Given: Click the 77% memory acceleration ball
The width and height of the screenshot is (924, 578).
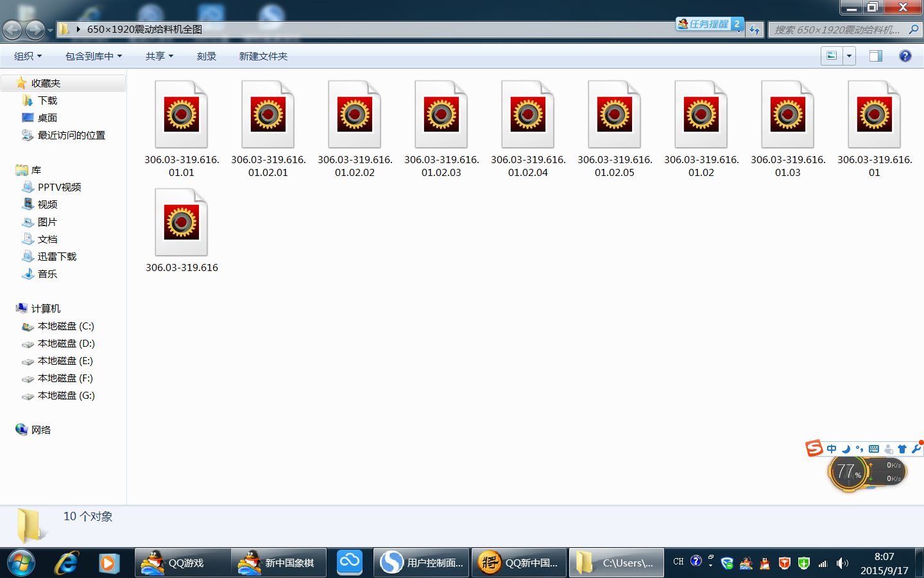Looking at the screenshot, I should (848, 473).
